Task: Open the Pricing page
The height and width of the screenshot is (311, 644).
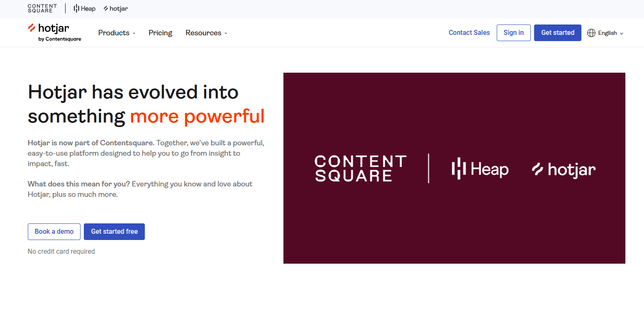Action: tap(160, 33)
